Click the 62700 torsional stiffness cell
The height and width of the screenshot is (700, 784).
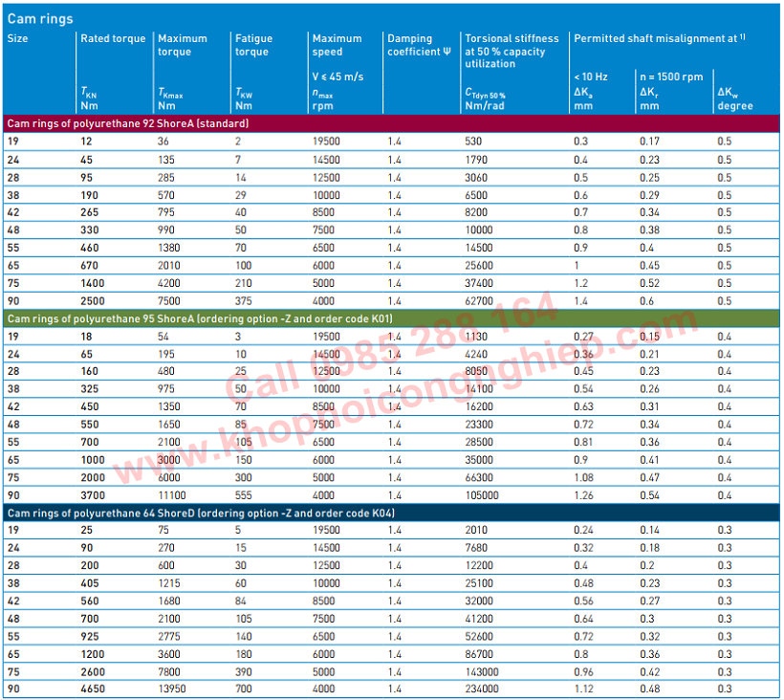point(480,300)
